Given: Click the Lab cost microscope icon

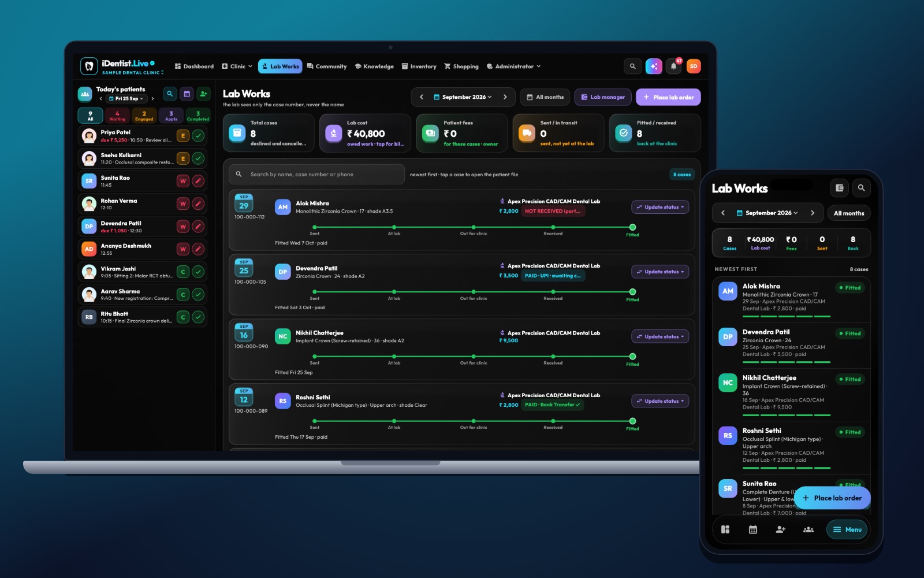Looking at the screenshot, I should pos(334,134).
